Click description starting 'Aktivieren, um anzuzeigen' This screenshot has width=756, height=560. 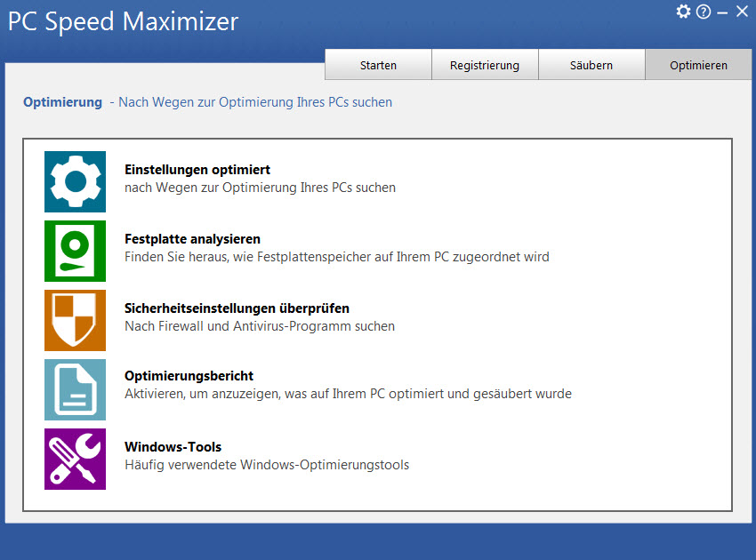(348, 394)
